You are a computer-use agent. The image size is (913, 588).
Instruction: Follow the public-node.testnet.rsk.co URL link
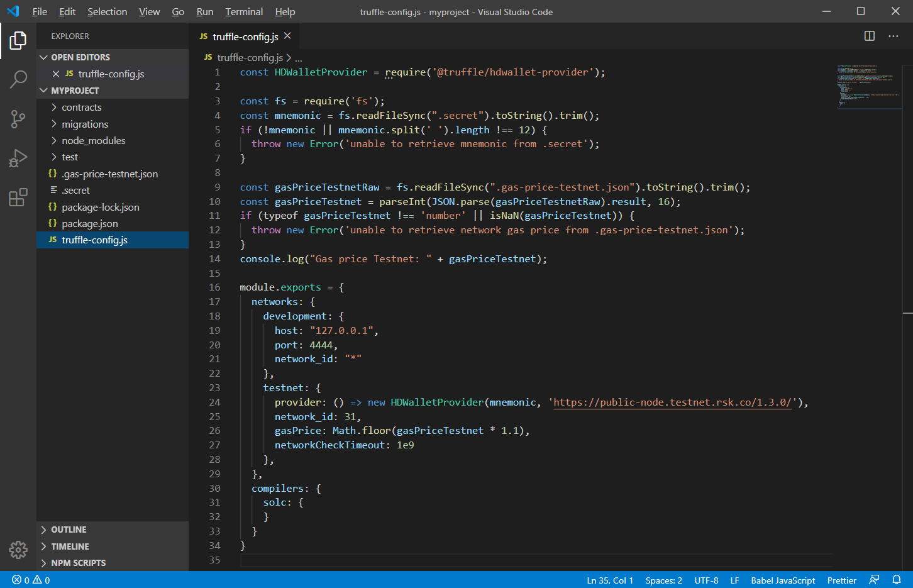pos(672,402)
